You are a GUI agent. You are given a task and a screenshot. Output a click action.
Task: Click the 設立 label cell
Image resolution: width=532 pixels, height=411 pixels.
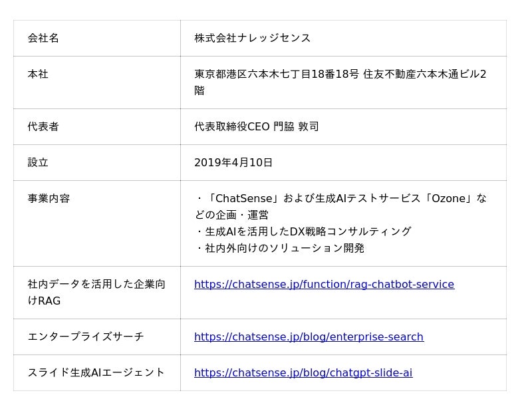38,163
